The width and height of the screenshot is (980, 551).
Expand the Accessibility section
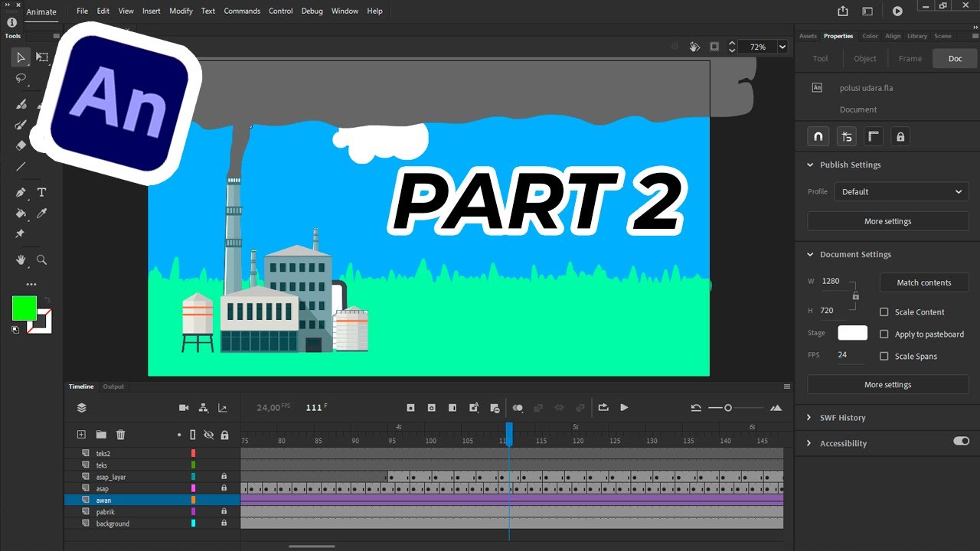(810, 444)
